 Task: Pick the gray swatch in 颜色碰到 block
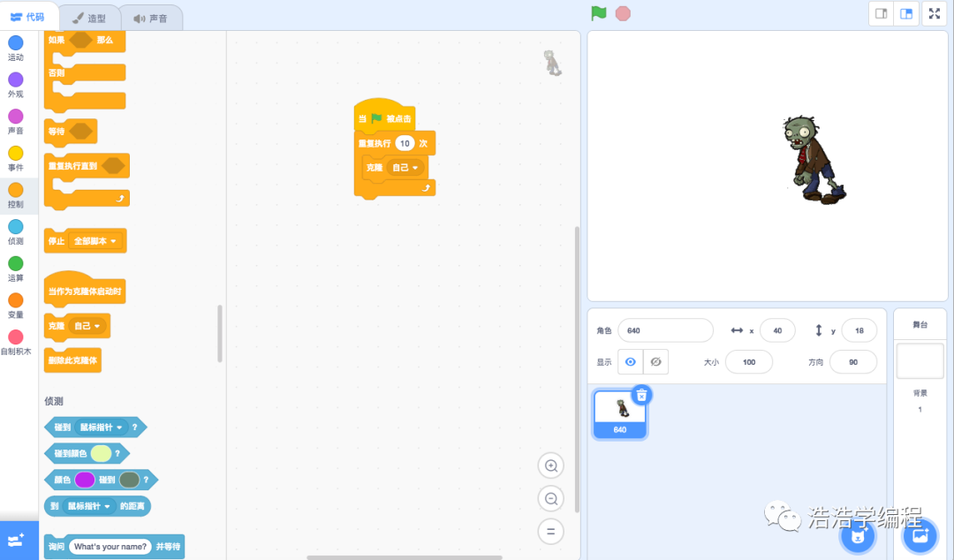(129, 480)
